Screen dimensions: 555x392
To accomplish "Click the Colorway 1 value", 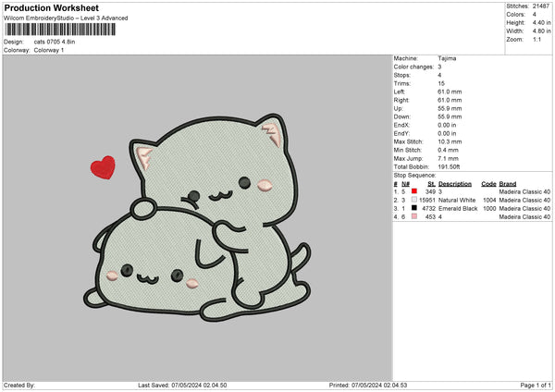I will 49,50.
